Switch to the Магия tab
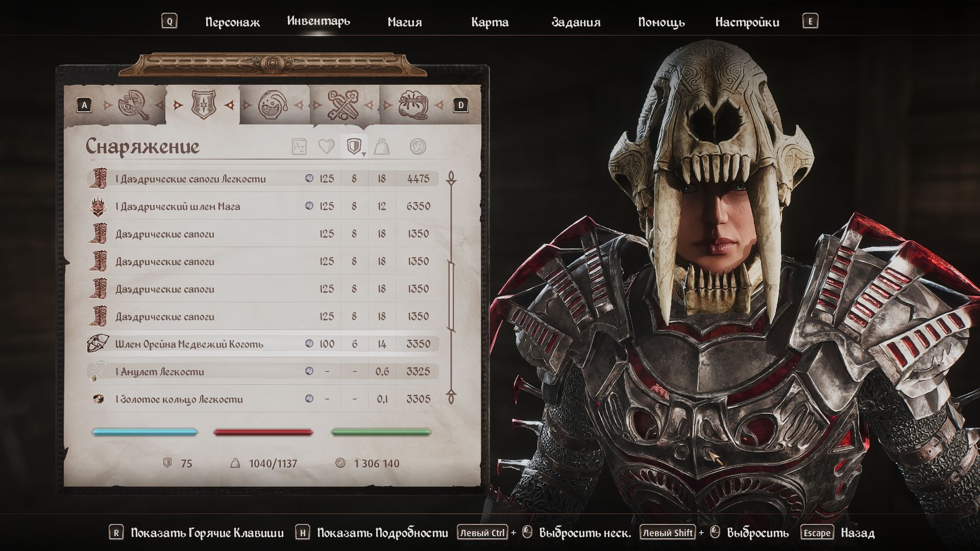The height and width of the screenshot is (551, 980). tap(405, 22)
